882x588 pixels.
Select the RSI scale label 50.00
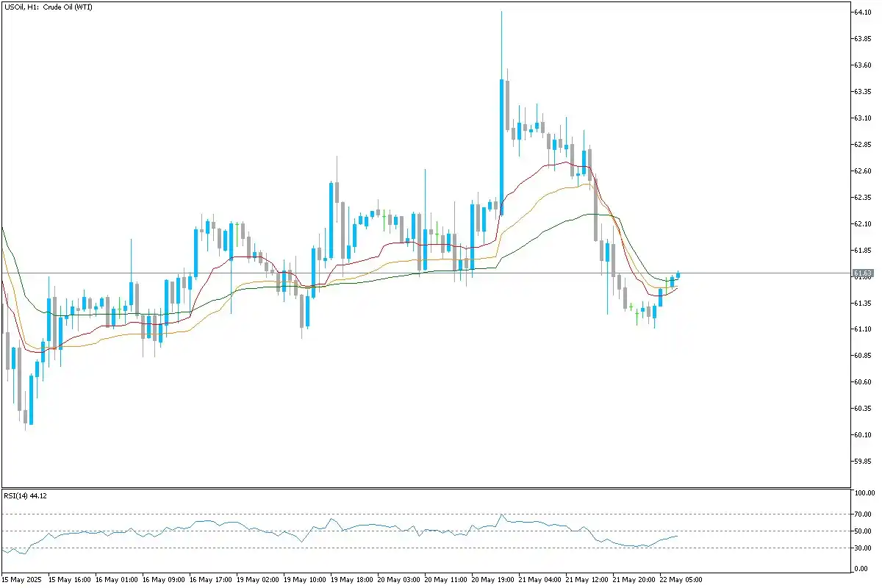pyautogui.click(x=862, y=531)
